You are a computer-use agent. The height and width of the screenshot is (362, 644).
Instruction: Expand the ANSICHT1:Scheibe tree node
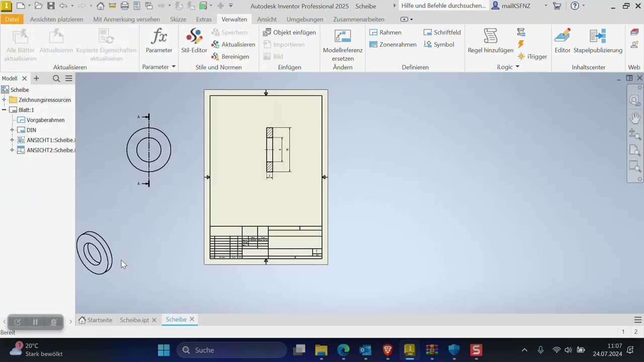click(12, 140)
